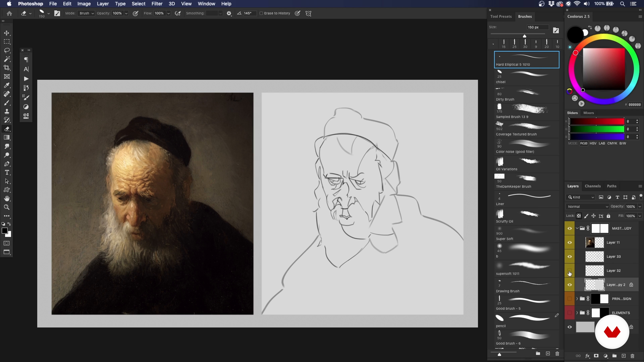
Task: Show Layer 32 visibility
Action: [x=570, y=270]
